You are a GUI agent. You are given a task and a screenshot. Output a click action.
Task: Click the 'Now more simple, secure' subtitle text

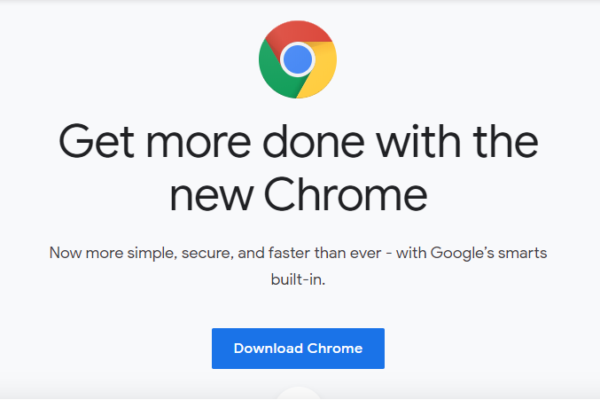[298, 253]
